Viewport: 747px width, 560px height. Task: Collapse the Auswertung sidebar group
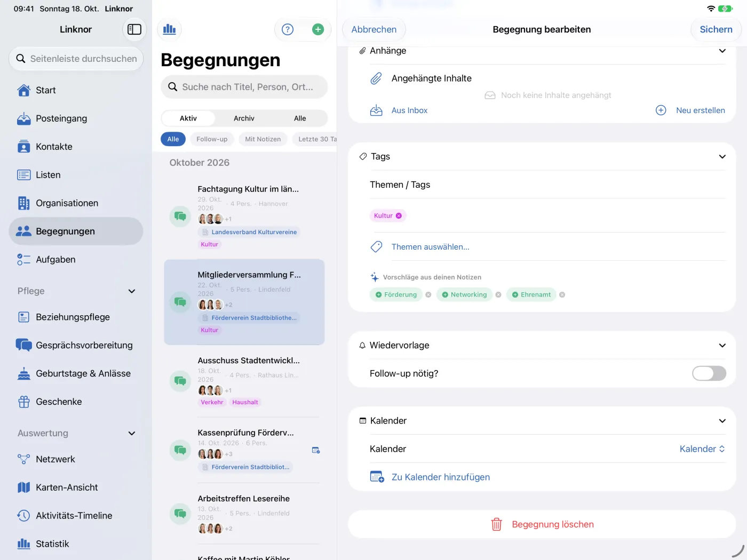(132, 433)
